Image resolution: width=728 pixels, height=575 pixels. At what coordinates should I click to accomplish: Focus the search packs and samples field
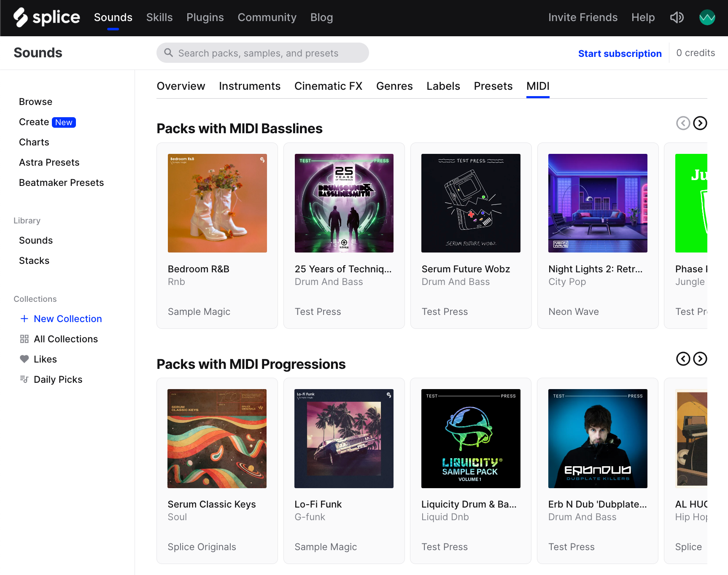(262, 53)
